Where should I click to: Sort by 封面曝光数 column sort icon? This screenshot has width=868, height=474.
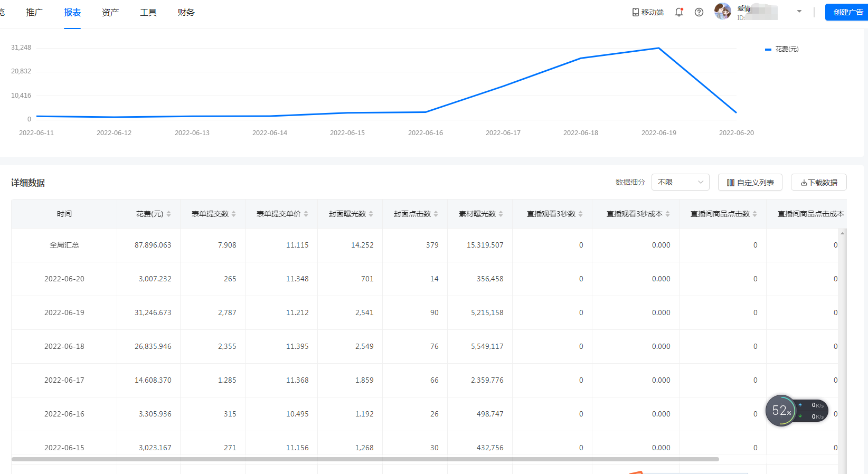[x=371, y=214]
